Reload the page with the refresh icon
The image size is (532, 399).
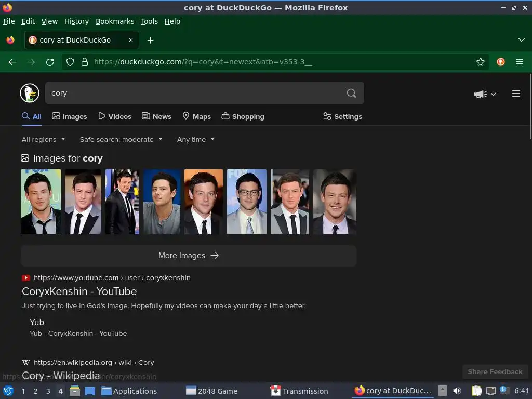(50, 62)
